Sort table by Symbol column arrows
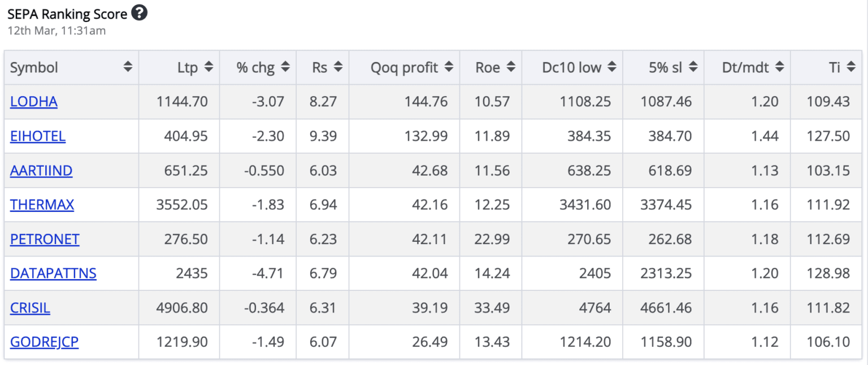The height and width of the screenshot is (365, 868). 128,67
